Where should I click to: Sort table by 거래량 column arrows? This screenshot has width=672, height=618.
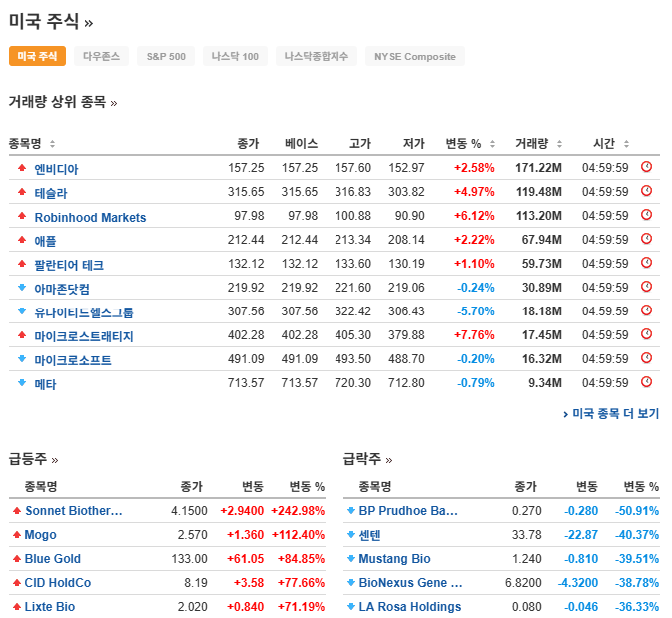click(559, 144)
